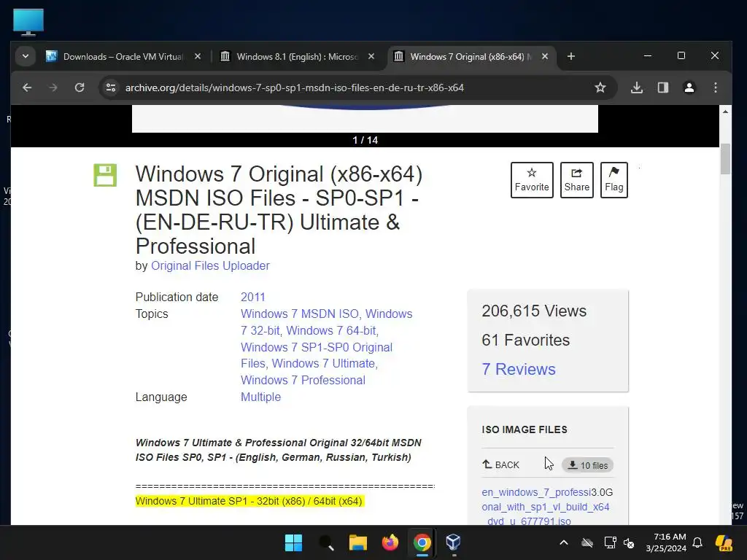Screen dimensions: 747x560
Task: Click the cloud sync tray icon
Action: click(x=587, y=542)
